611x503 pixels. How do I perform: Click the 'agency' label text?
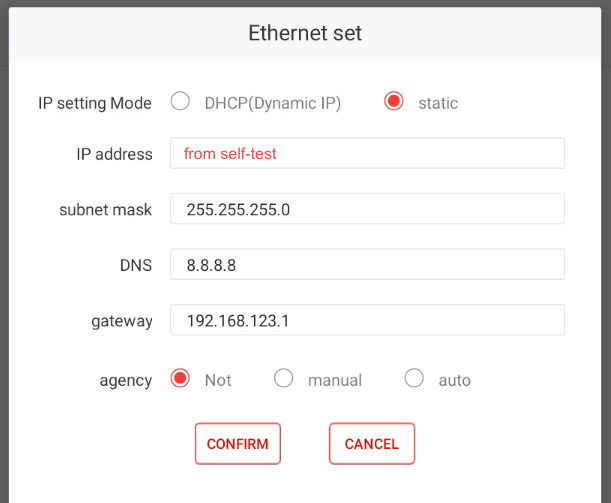[x=125, y=380]
